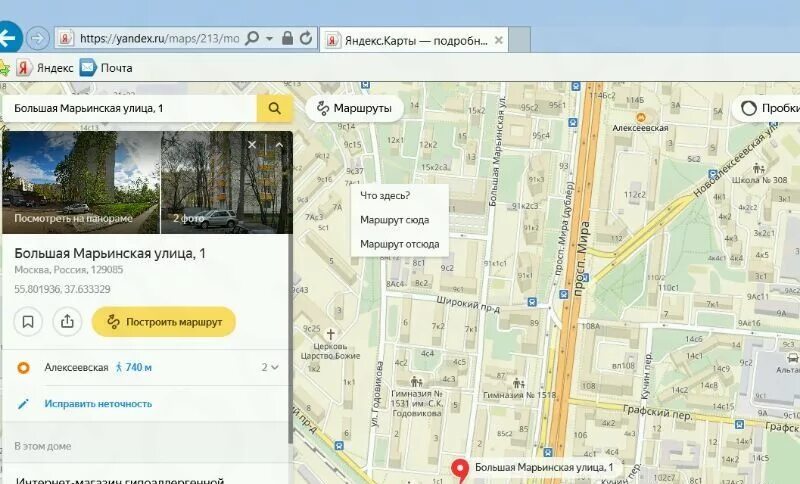Open the Маршруты routes button
800x484 pixels.
(354, 108)
